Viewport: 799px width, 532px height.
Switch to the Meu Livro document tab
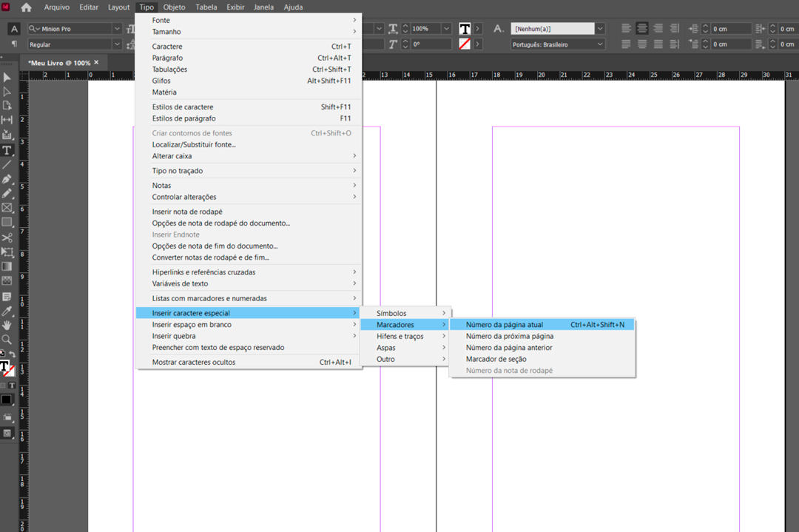[x=58, y=63]
